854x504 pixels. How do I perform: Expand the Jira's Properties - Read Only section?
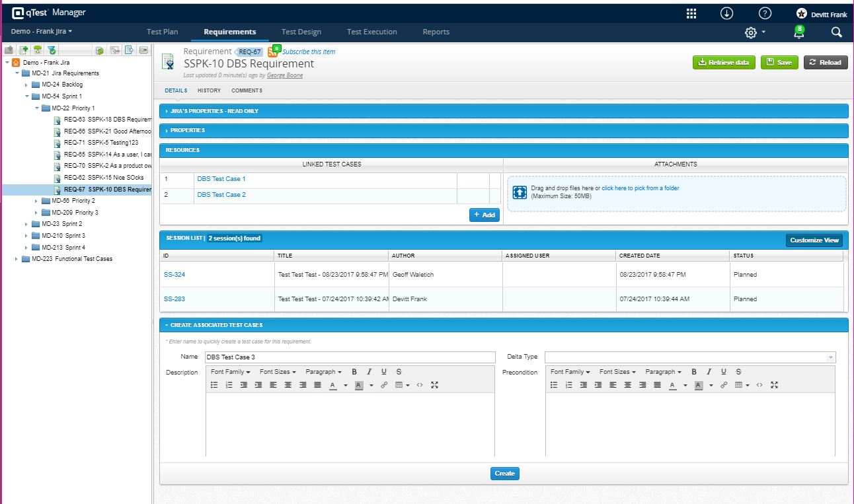(x=215, y=111)
